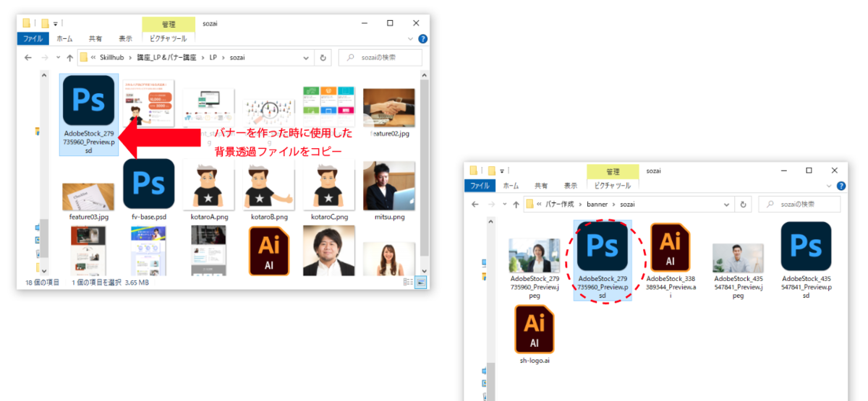Navigate to Skillhub in the breadcrumb
The height and width of the screenshot is (401, 868).
114,58
